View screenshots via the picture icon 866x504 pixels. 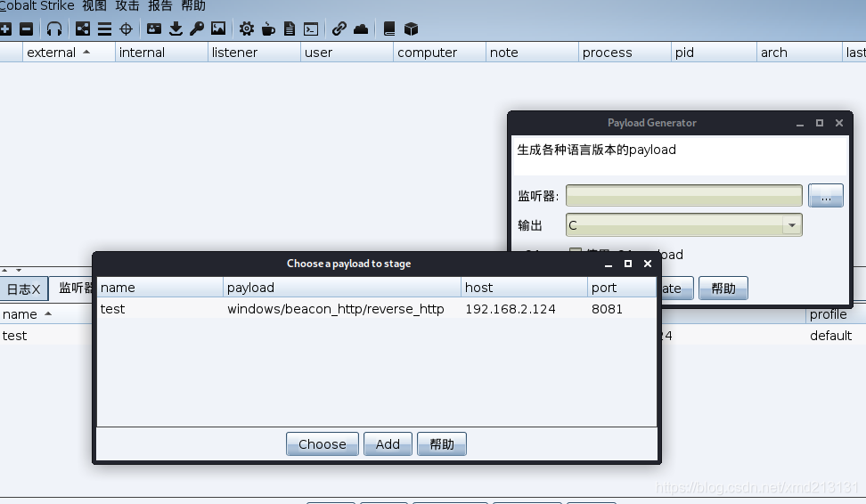coord(218,28)
